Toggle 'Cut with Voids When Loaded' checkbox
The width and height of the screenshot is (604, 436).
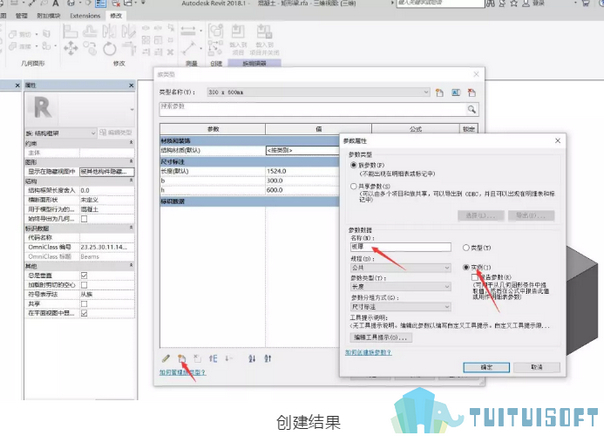point(84,285)
